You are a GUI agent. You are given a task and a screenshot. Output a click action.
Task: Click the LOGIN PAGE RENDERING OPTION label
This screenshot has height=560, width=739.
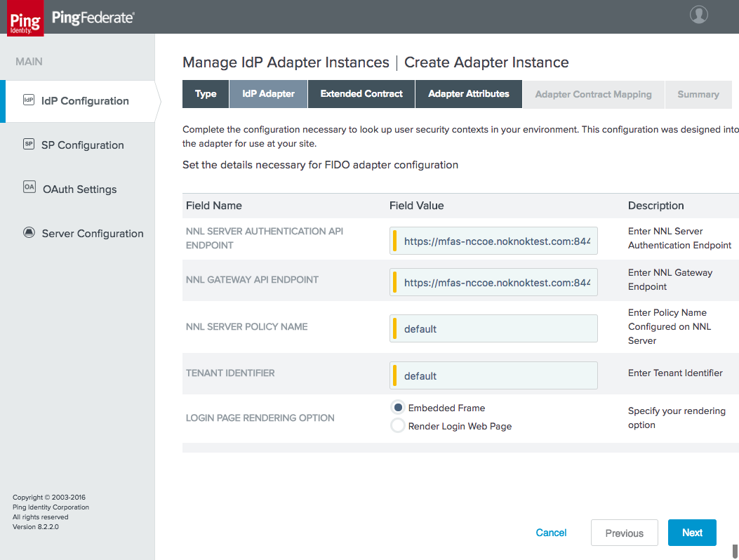pyautogui.click(x=260, y=418)
